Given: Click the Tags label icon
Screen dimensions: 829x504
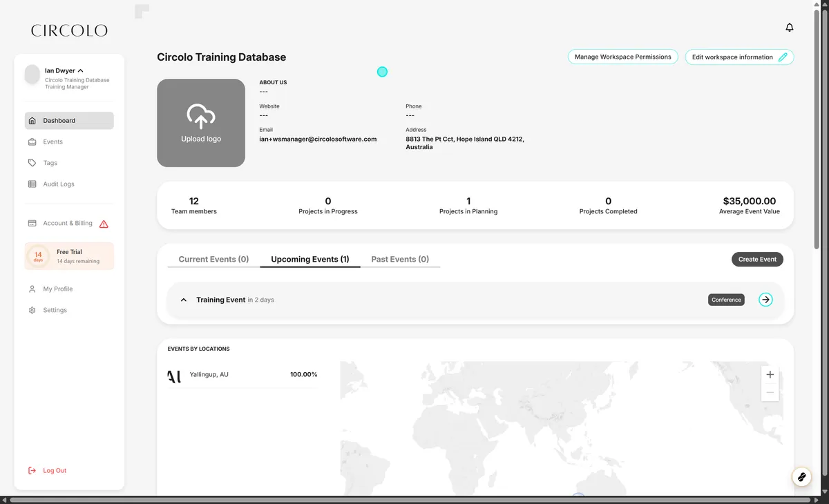Looking at the screenshot, I should 32,163.
